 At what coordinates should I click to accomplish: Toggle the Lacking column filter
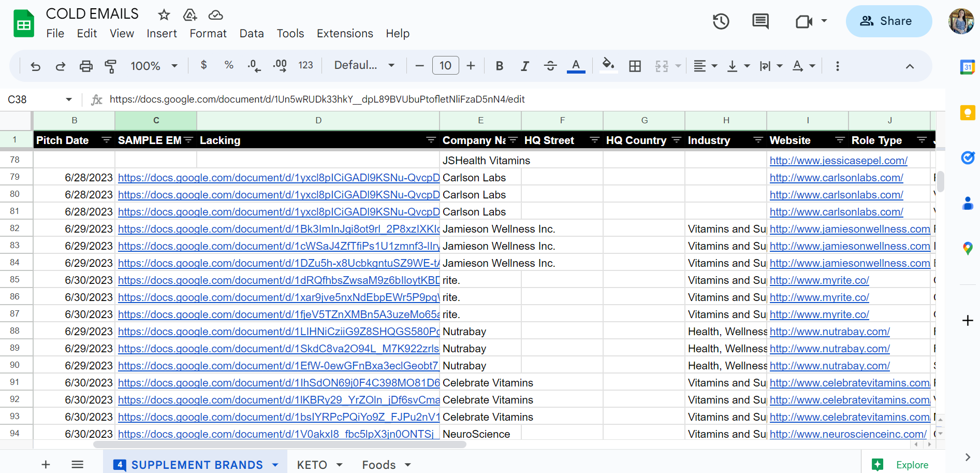click(x=431, y=140)
